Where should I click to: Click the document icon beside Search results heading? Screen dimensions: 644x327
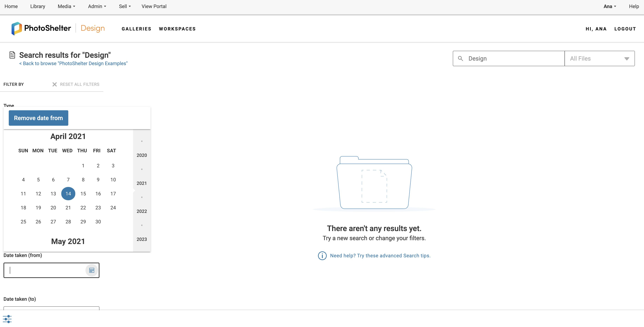12,55
